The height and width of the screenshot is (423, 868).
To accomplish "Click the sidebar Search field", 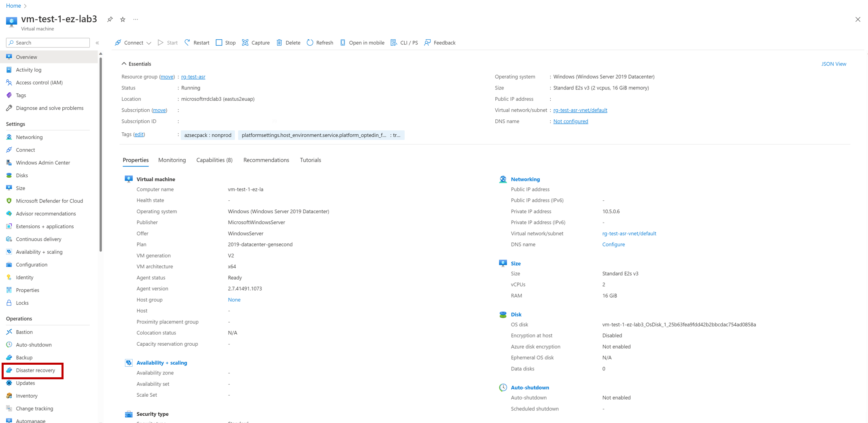I will pyautogui.click(x=48, y=43).
